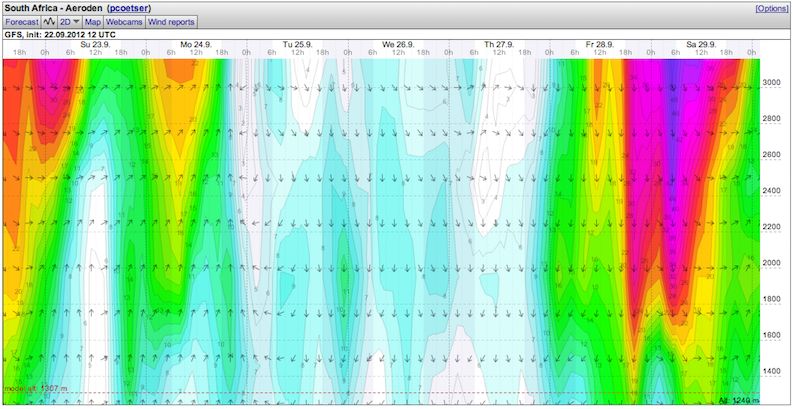The image size is (793, 409).
Task: Switch to the Webcams tab
Action: point(124,22)
